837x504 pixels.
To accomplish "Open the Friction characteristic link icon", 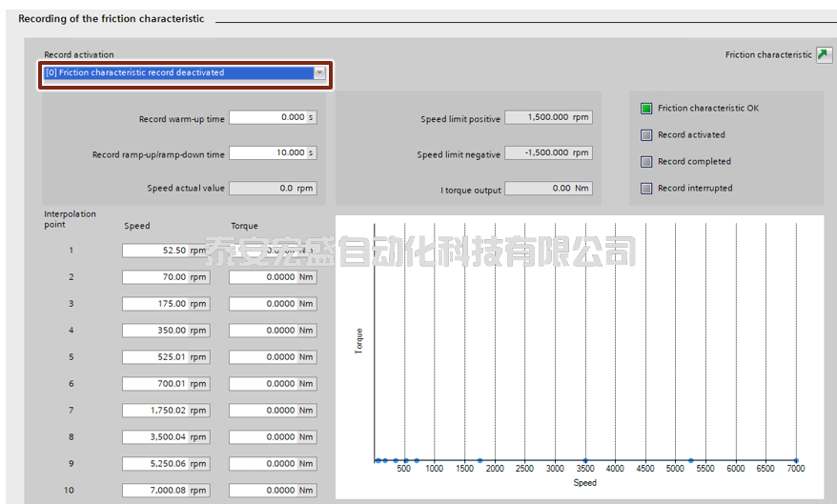I will click(x=824, y=55).
